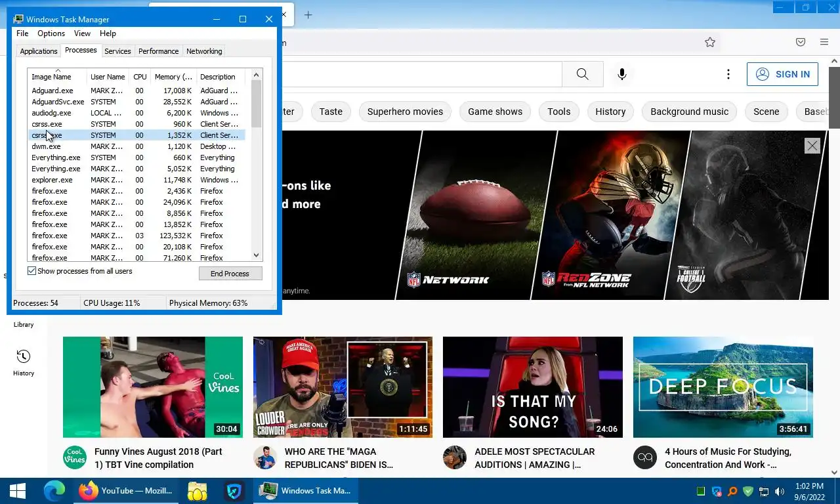Select the Game shows filter chip
Viewport: 840px width, 504px height.
(x=495, y=112)
